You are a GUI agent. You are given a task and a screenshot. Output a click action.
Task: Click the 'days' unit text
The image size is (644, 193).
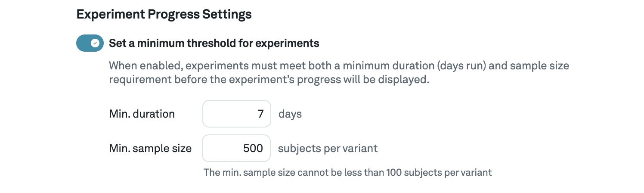click(290, 114)
